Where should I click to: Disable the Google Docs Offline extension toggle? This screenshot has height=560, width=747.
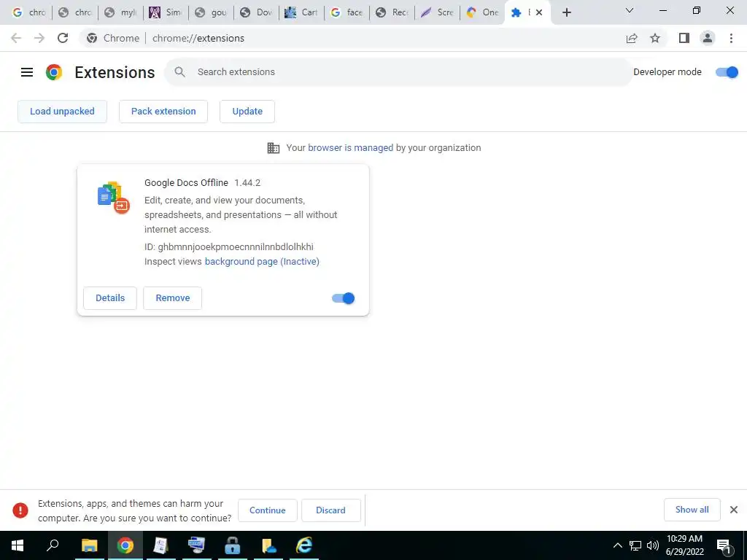[343, 298]
